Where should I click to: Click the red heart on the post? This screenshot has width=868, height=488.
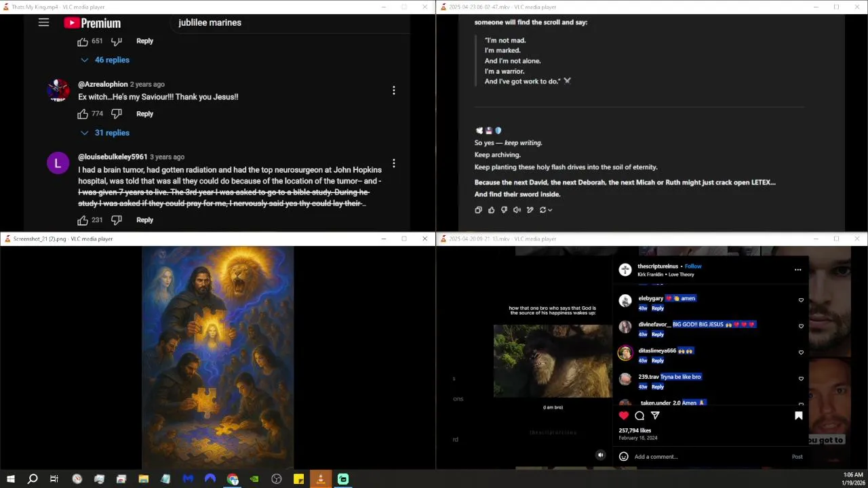624,415
